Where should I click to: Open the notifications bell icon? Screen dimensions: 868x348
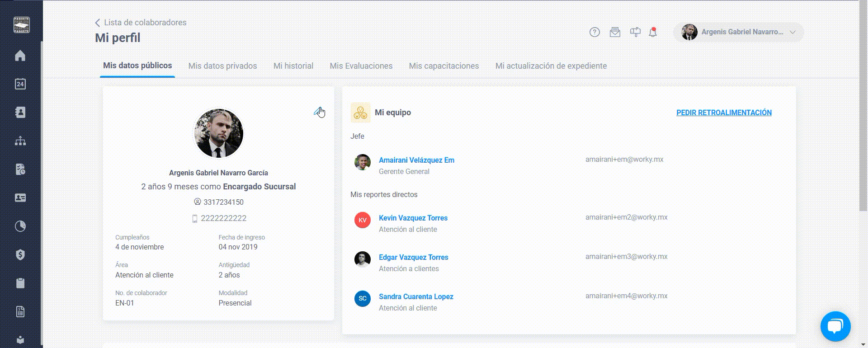(653, 32)
